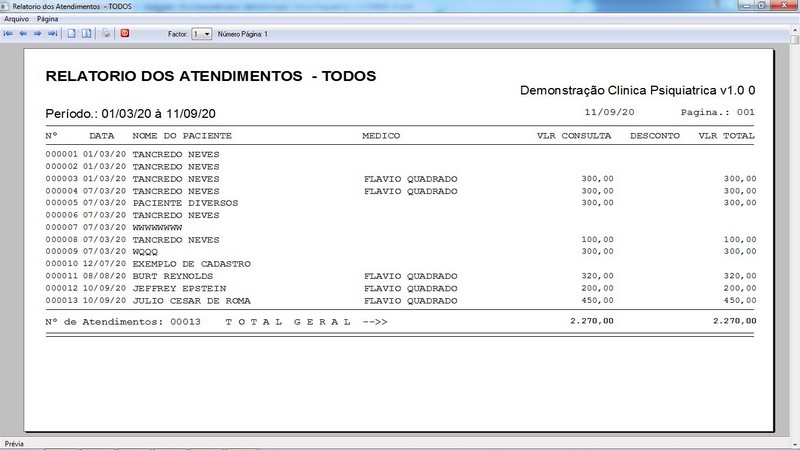Click the 'Período.: 01/03/20 à 11/09/20' text
Viewport: 800px width, 450px height.
131,114
